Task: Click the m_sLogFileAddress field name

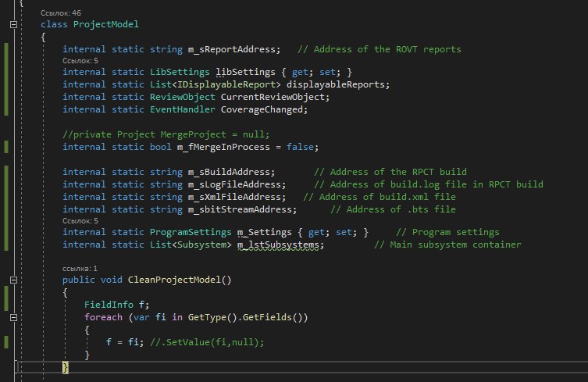Action: click(234, 184)
